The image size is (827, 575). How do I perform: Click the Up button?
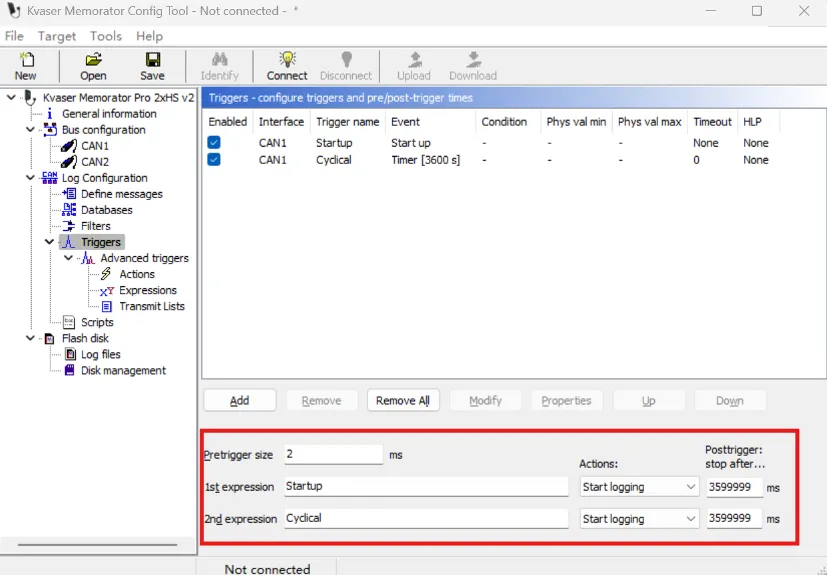649,400
